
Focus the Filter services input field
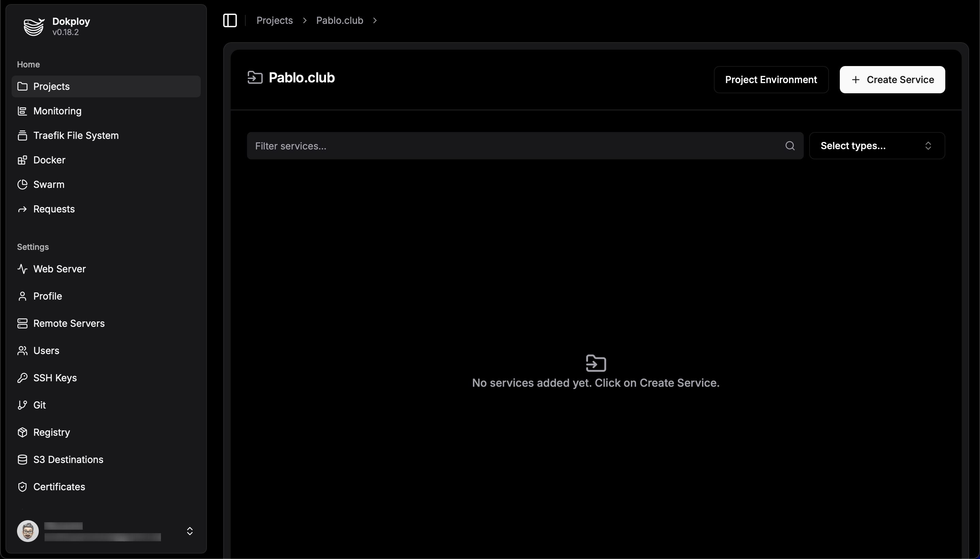pyautogui.click(x=525, y=146)
